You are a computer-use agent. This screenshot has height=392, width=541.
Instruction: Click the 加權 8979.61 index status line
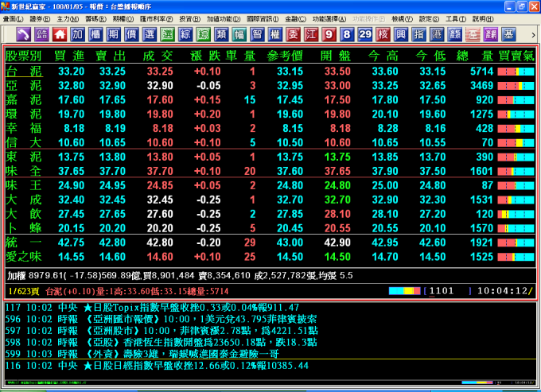[180, 275]
